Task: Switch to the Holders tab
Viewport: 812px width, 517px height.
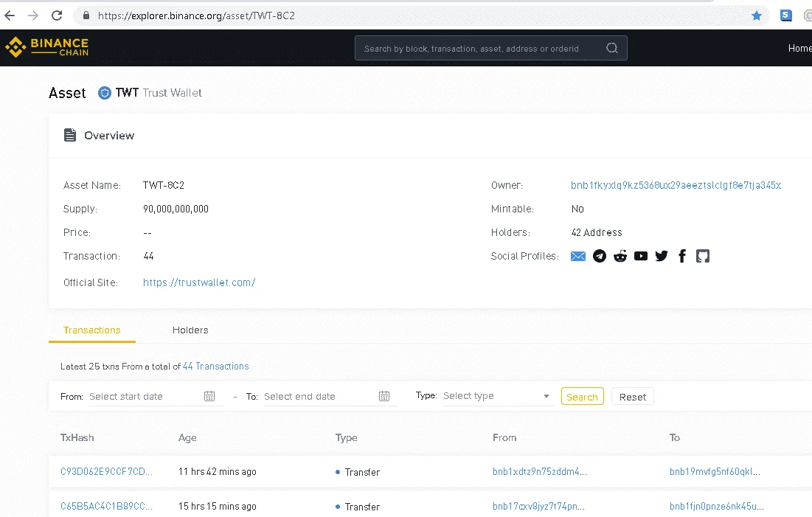Action: tap(190, 330)
